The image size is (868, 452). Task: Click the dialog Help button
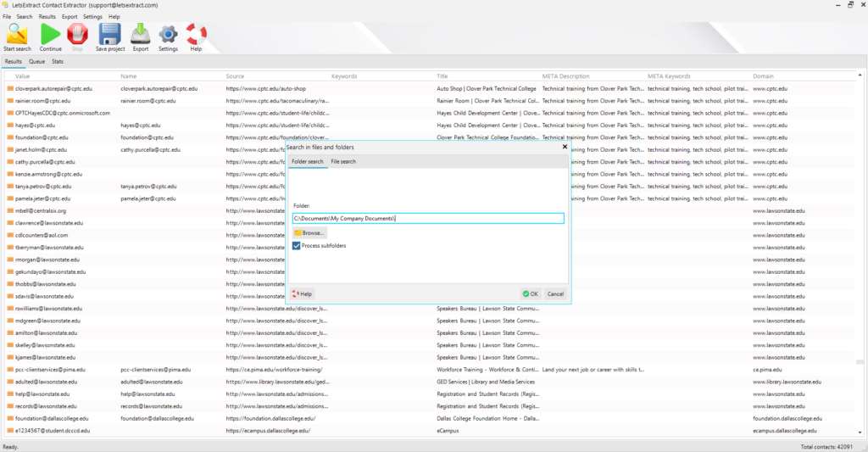pyautogui.click(x=303, y=294)
